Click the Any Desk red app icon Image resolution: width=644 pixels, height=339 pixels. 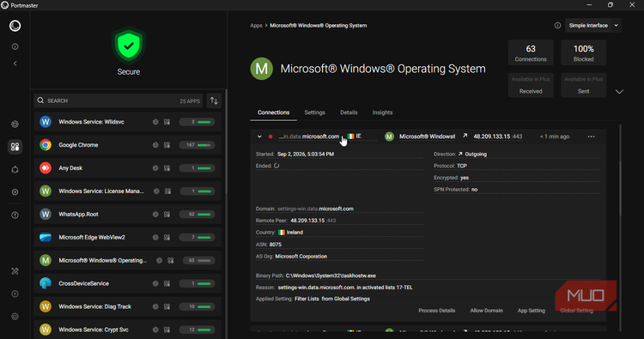tap(46, 168)
